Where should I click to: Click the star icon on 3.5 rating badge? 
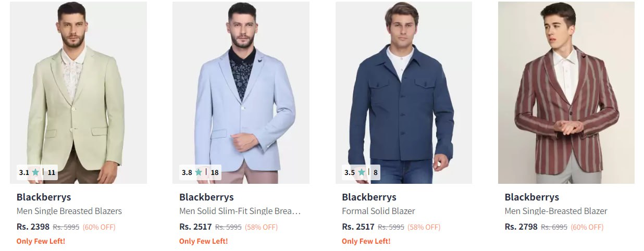click(361, 172)
